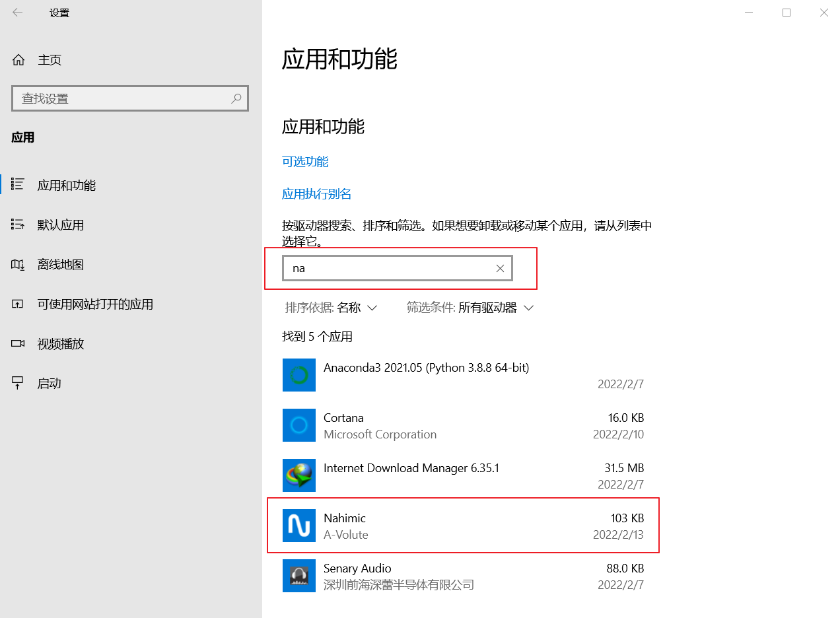The height and width of the screenshot is (618, 840).
Task: Click the back arrow in Settings
Action: (x=18, y=13)
